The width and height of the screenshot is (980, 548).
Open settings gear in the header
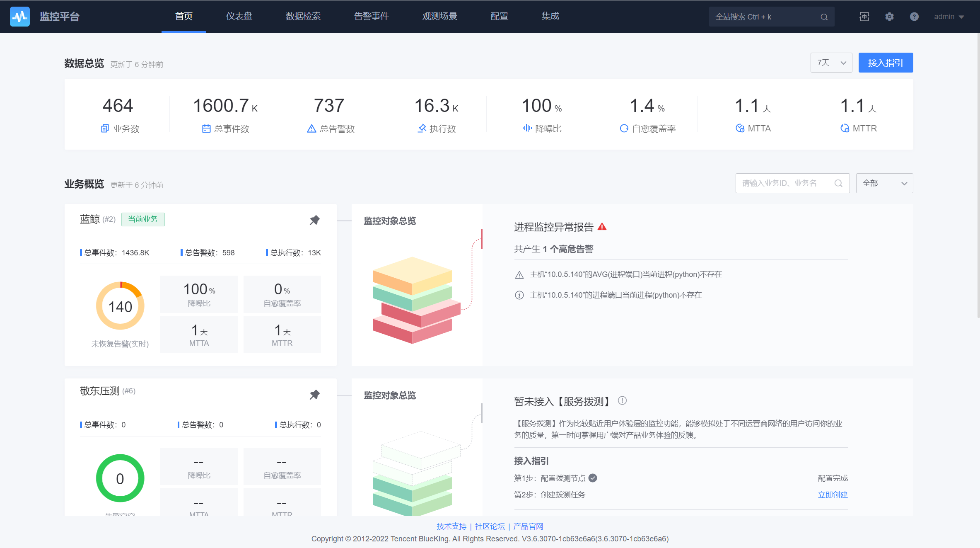[889, 17]
